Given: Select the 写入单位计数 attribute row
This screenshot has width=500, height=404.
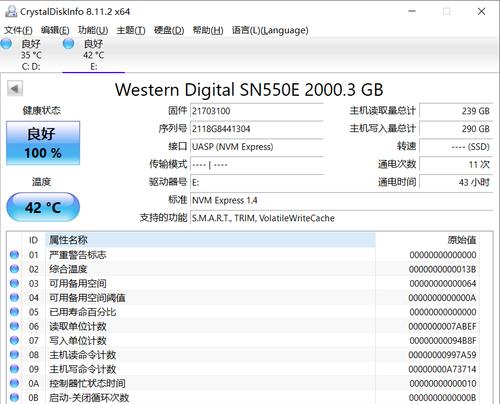Looking at the screenshot, I should [x=243, y=341].
